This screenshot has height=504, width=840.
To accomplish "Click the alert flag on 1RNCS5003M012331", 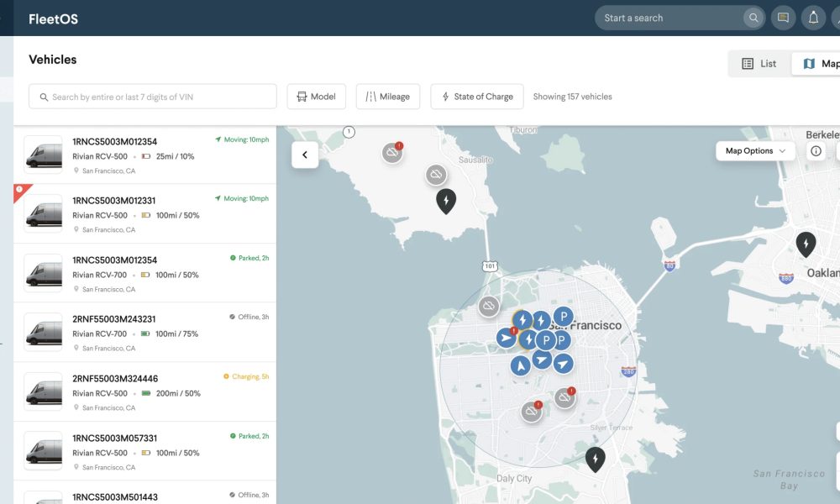I will pyautogui.click(x=21, y=191).
